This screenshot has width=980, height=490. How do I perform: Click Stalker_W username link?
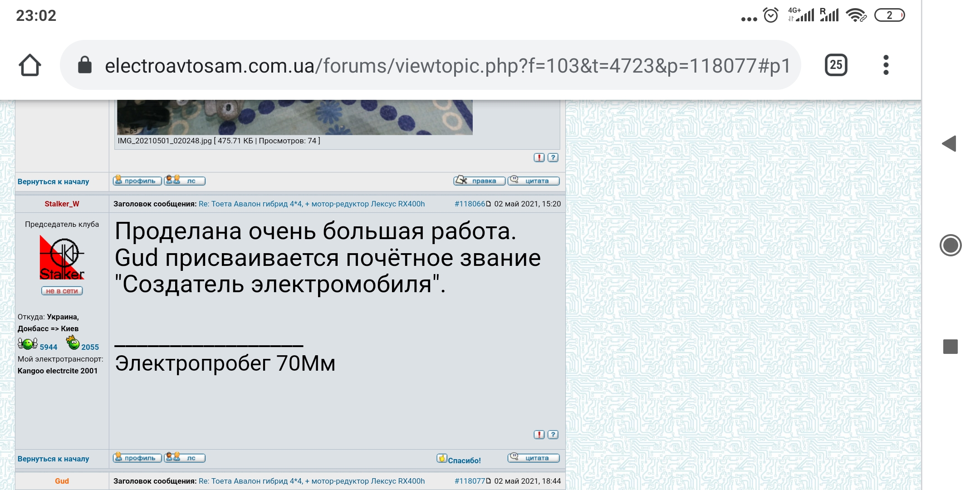pyautogui.click(x=62, y=204)
